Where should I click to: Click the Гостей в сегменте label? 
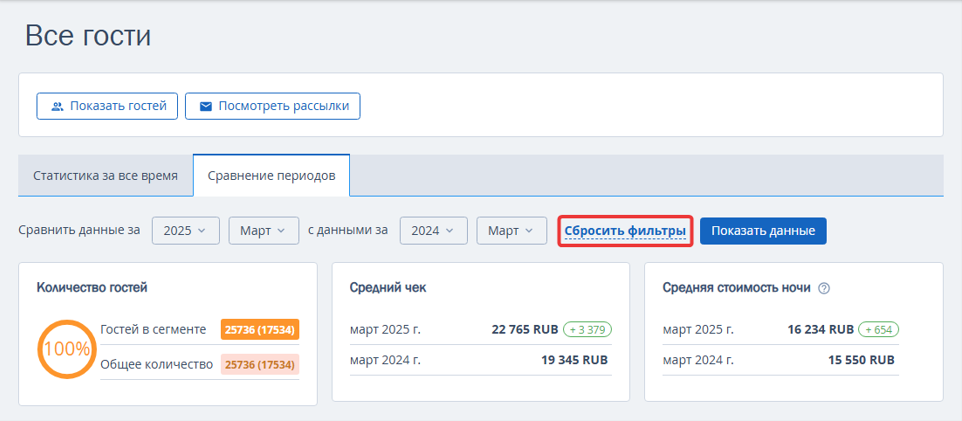(153, 330)
